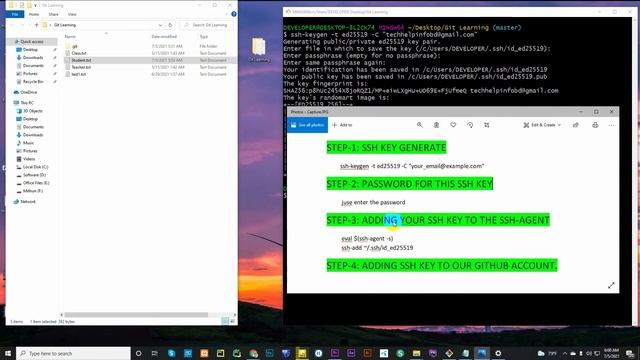Sort files by the Name column header

pos(70,37)
